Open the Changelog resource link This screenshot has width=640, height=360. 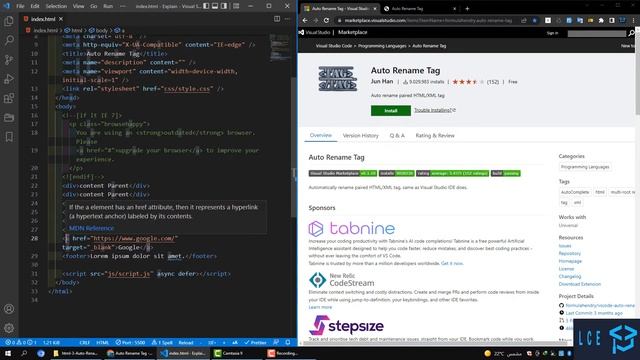point(569,276)
